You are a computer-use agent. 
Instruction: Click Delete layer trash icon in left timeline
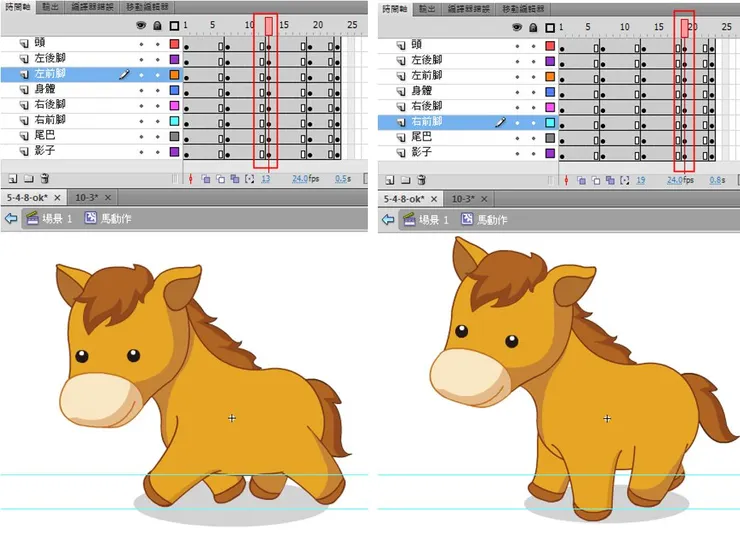point(44,178)
